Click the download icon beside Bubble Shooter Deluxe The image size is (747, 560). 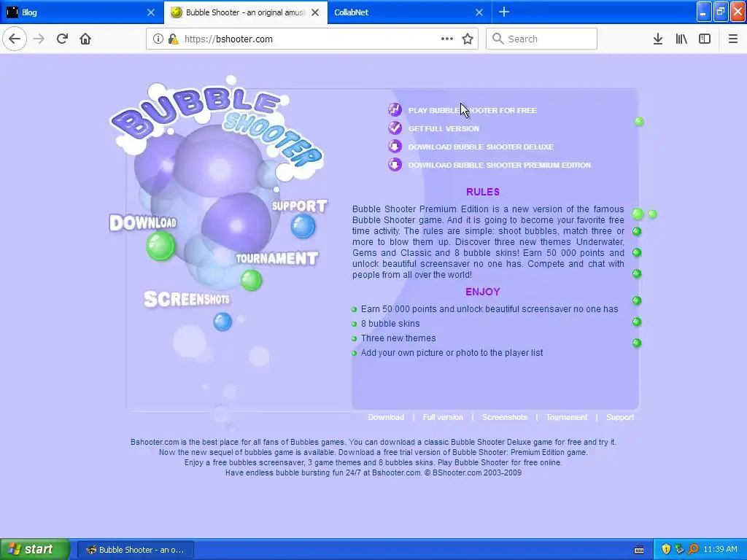point(395,146)
